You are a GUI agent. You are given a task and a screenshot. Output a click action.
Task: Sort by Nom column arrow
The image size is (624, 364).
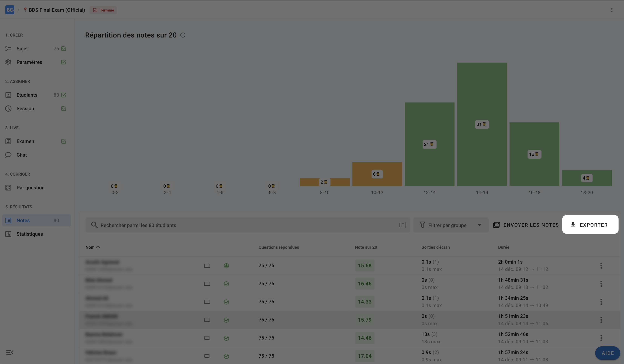point(98,247)
